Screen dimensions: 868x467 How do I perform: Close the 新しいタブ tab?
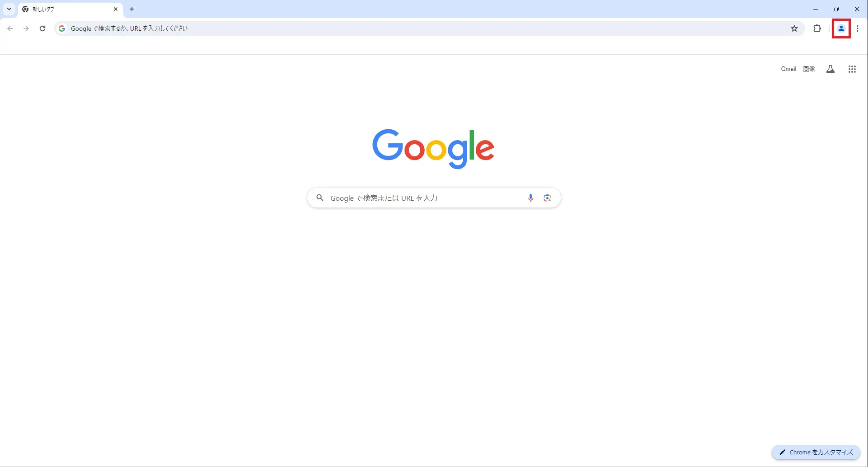[116, 9]
